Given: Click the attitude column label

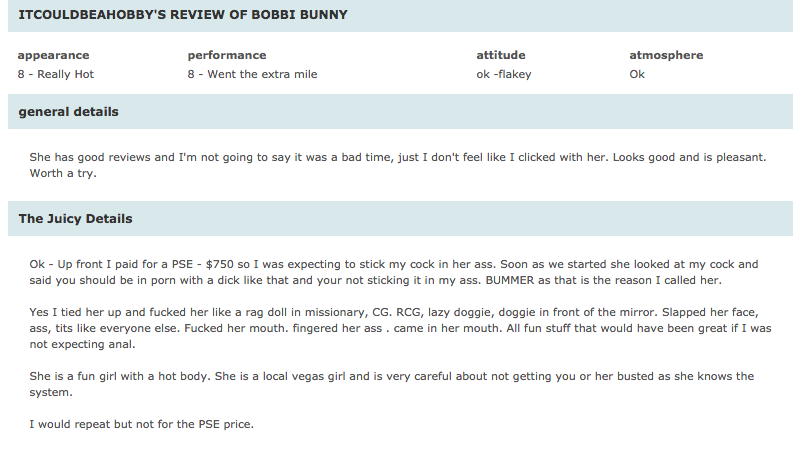Looking at the screenshot, I should coord(501,55).
